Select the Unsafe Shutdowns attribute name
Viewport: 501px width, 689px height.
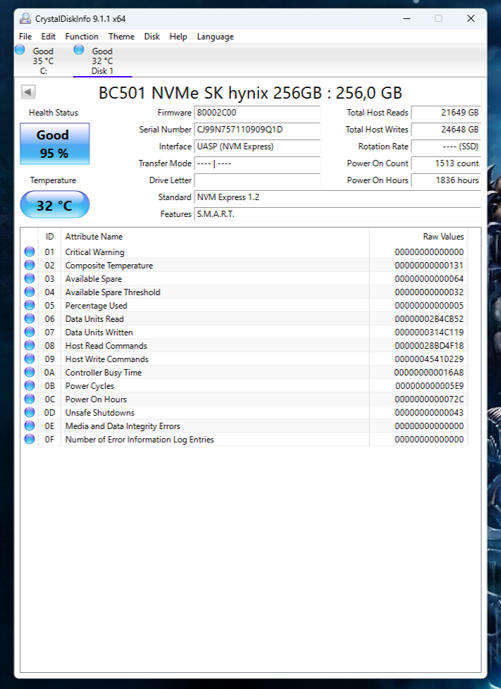pos(100,413)
